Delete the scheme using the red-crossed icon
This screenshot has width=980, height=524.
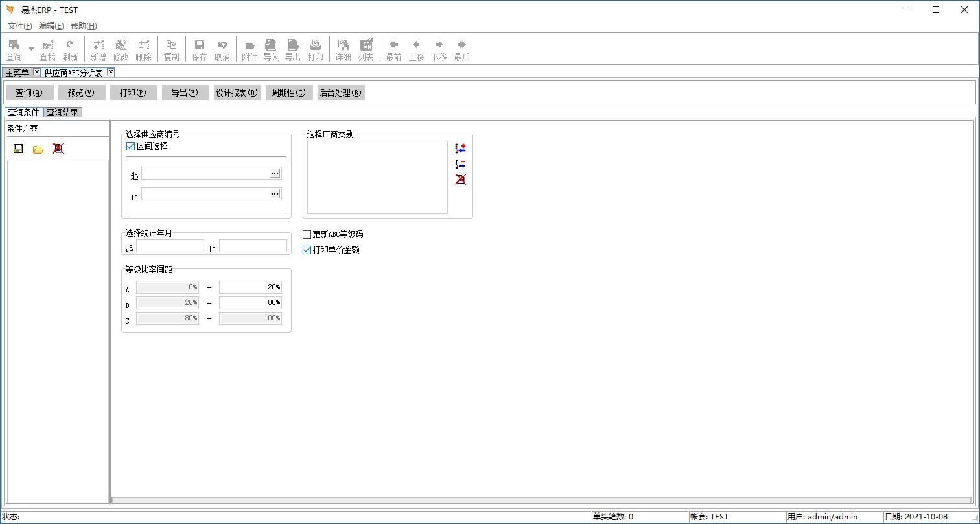pos(58,149)
